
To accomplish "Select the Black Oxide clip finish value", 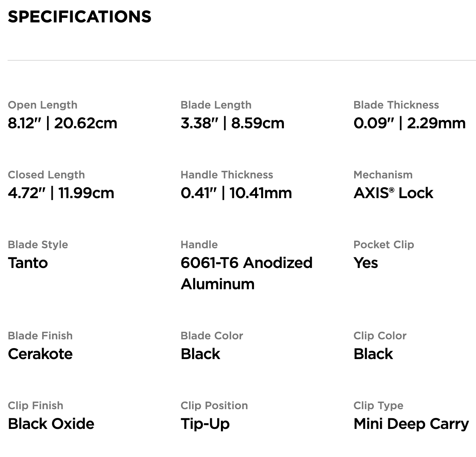I will point(51,424).
